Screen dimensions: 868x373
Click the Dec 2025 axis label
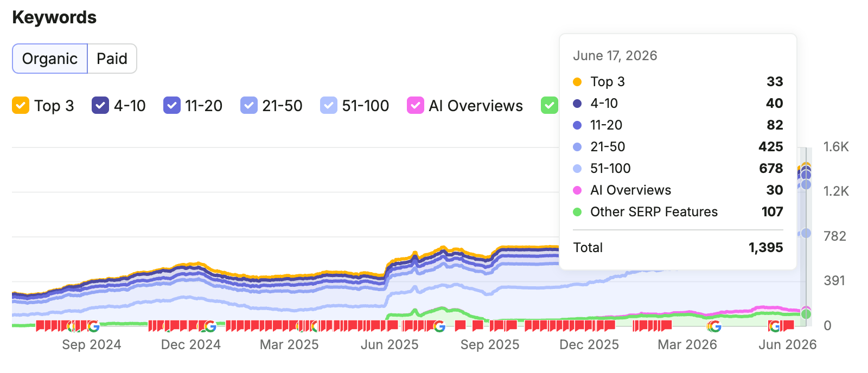[x=589, y=345]
